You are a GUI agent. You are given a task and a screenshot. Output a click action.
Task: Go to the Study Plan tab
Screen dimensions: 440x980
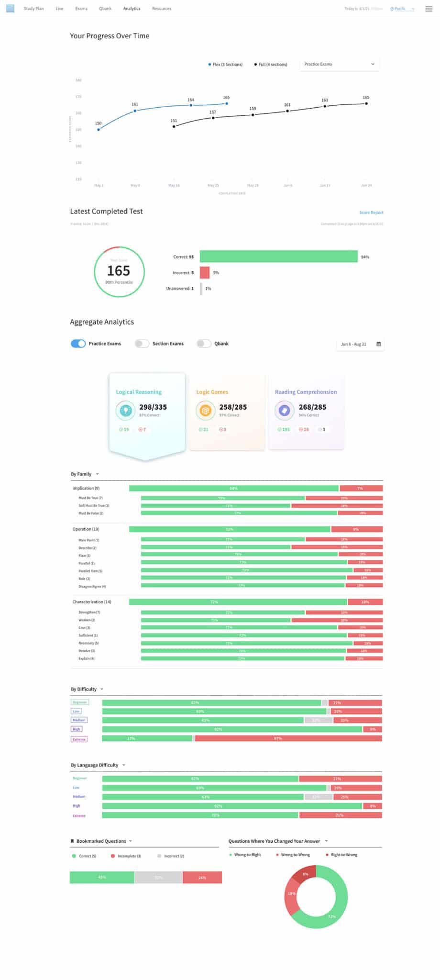pos(33,9)
